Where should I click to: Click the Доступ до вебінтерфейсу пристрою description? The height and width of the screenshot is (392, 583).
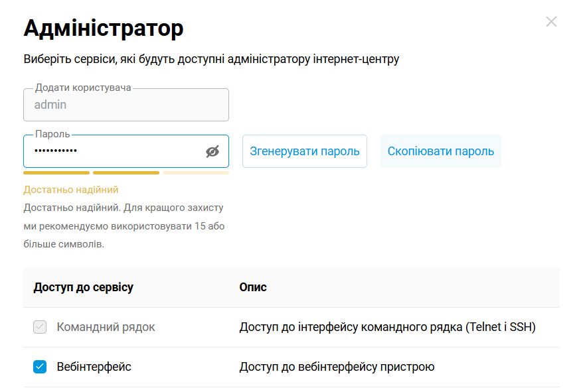337,367
